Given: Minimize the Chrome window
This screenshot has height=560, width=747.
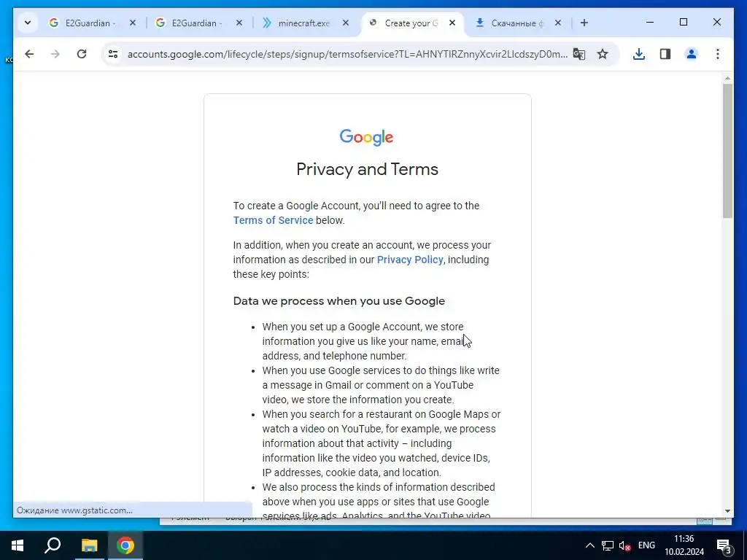Looking at the screenshot, I should tap(650, 22).
